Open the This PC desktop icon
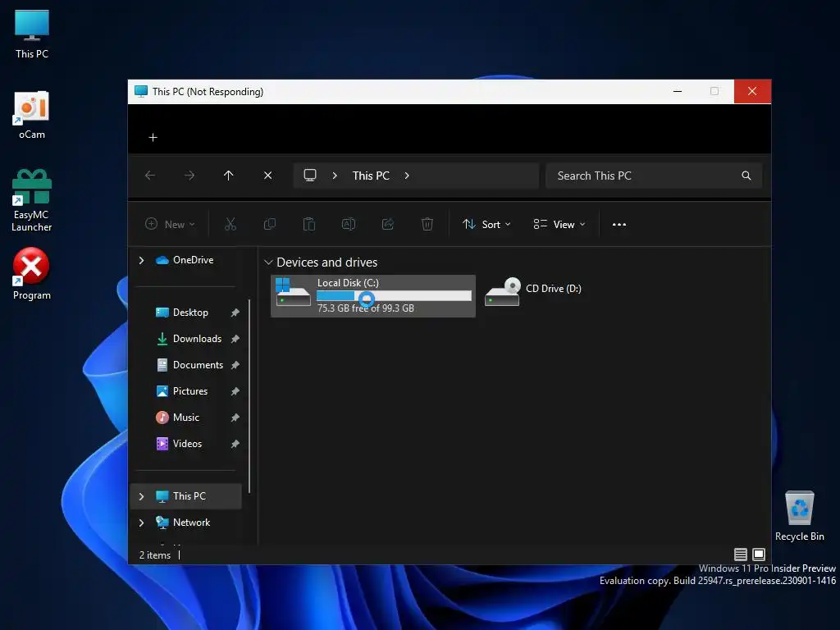This screenshot has width=840, height=630. 32,34
